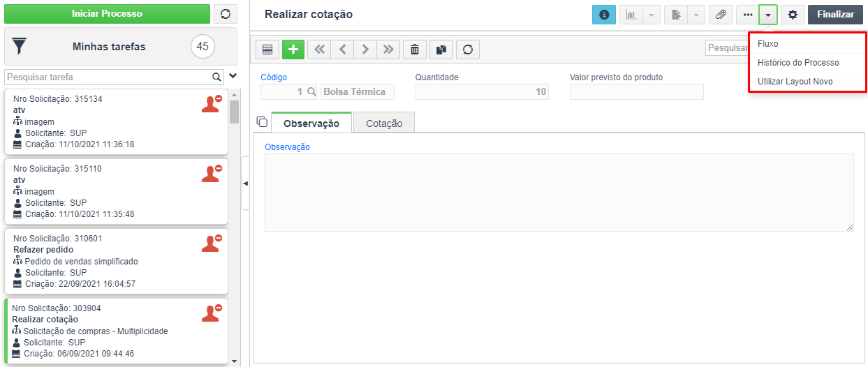868x367 pixels.
Task: Expand the task search options chevron
Action: point(233,76)
